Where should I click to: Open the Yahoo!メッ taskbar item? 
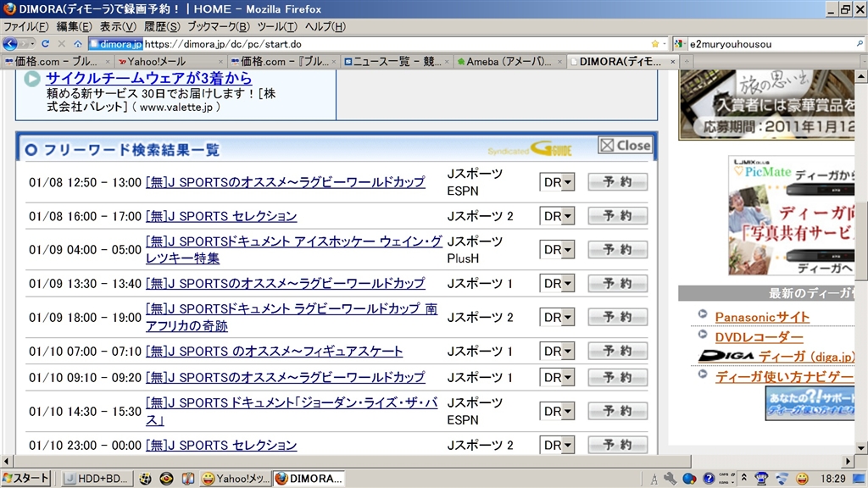[x=235, y=479]
